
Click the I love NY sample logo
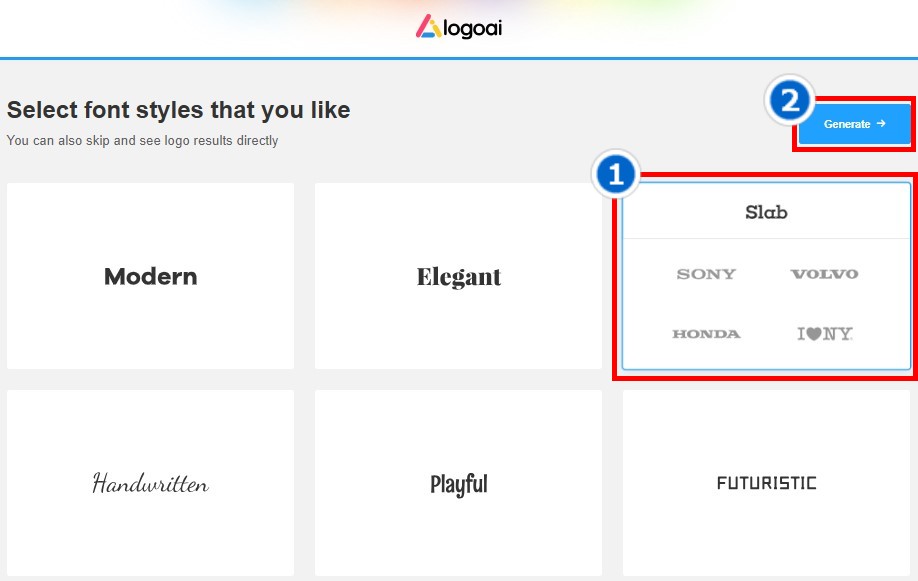(824, 334)
